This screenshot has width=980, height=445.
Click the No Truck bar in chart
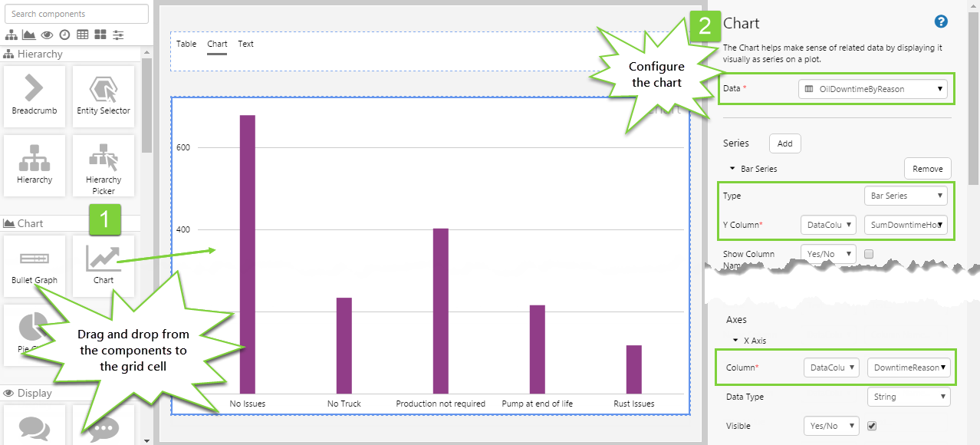[344, 346]
